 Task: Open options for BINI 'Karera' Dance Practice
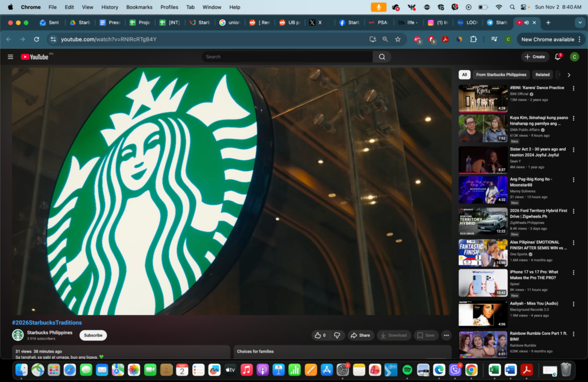coord(573,88)
